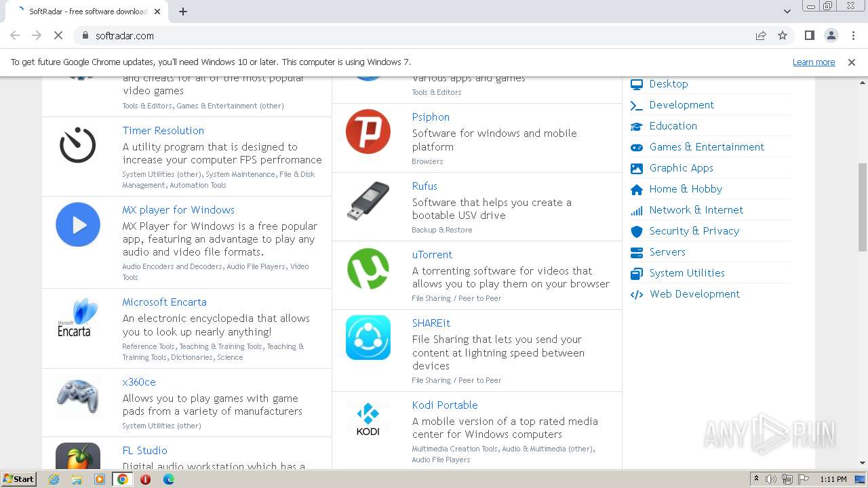The width and height of the screenshot is (868, 488).
Task: Open the Windows Start menu
Action: pyautogui.click(x=19, y=479)
